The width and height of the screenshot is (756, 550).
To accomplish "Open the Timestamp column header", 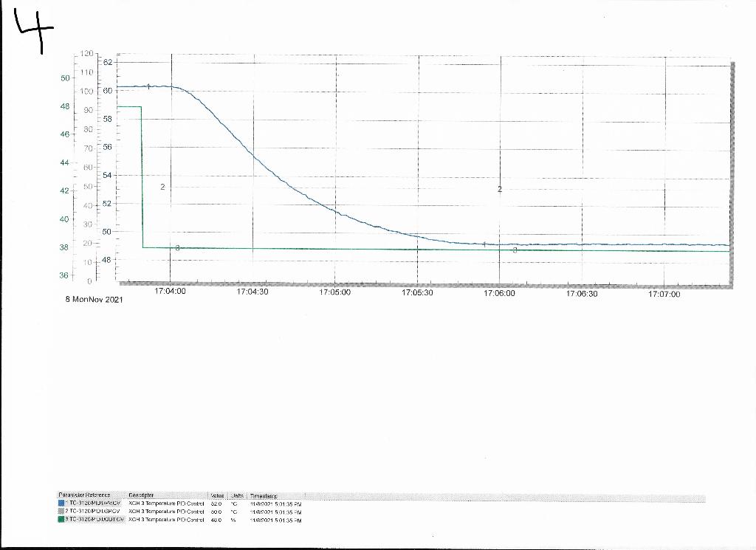I will click(x=264, y=495).
